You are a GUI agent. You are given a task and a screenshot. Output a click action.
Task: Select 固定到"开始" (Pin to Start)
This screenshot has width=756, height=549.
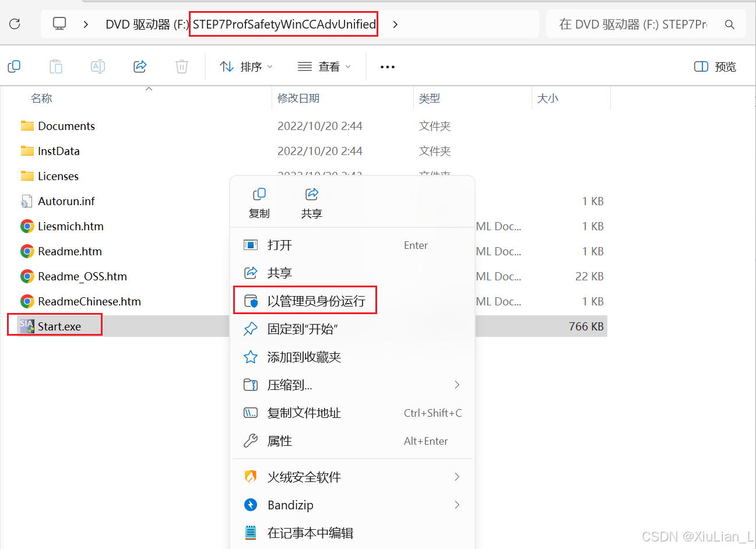click(x=353, y=329)
